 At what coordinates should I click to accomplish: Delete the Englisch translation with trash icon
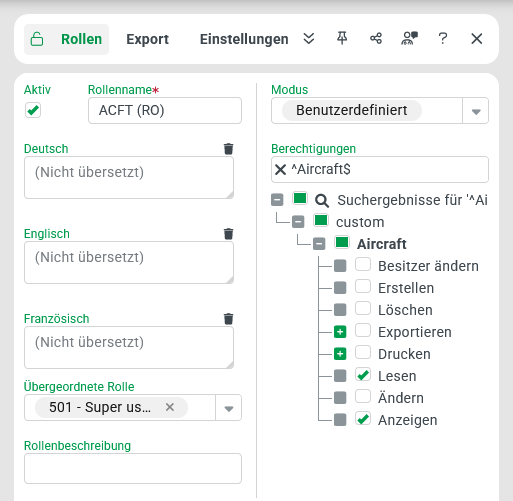[x=229, y=234]
